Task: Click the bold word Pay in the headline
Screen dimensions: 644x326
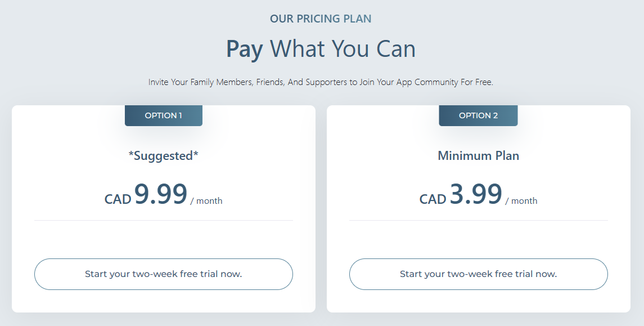Action: (244, 49)
